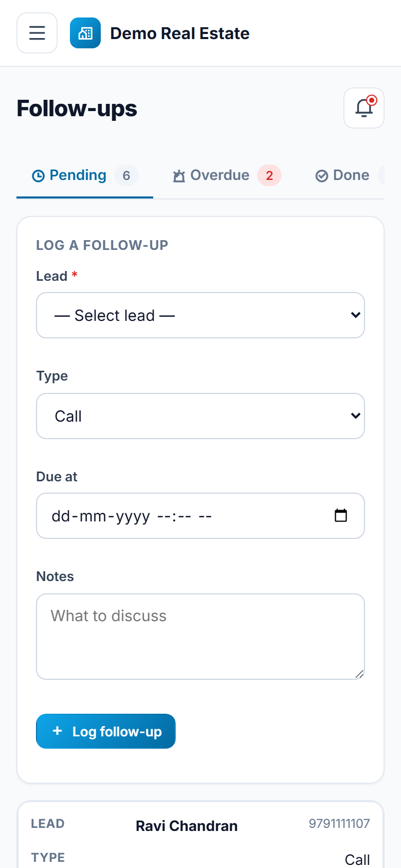Click the alarm icon on Overdue tab
This screenshot has width=401, height=868.
[179, 176]
